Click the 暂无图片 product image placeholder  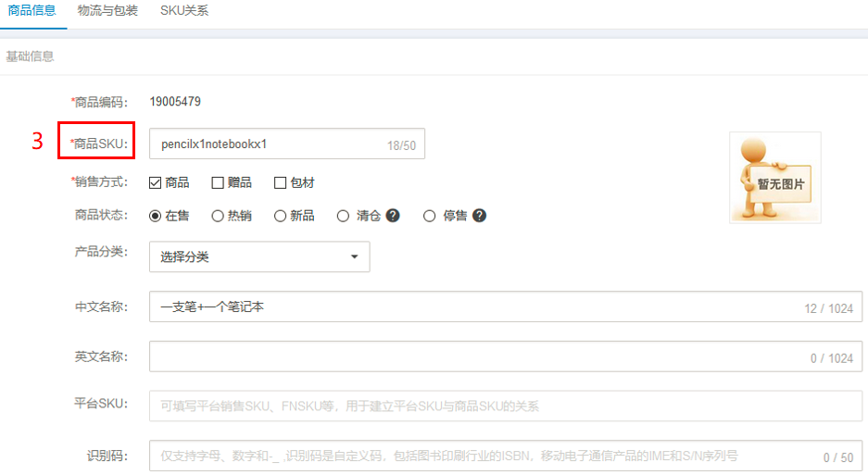(x=774, y=178)
